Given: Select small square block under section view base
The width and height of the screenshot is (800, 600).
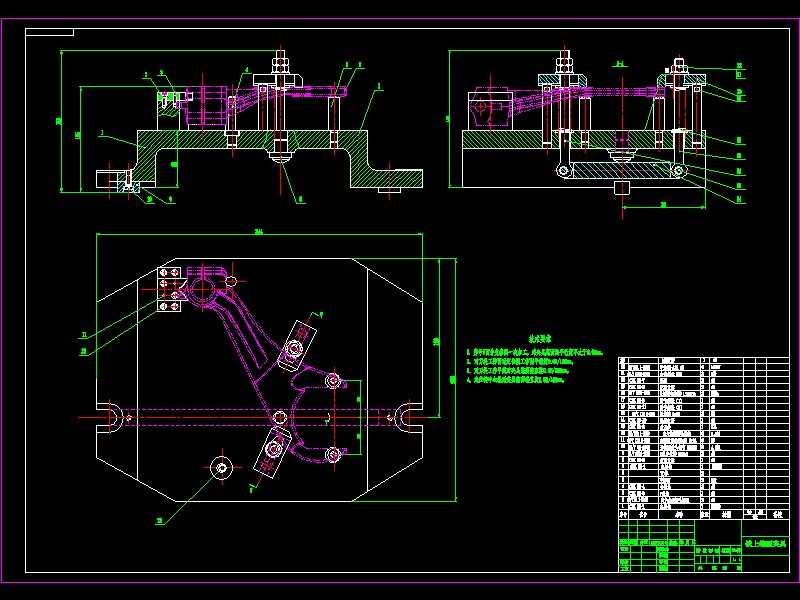Looking at the screenshot, I should pos(621,188).
